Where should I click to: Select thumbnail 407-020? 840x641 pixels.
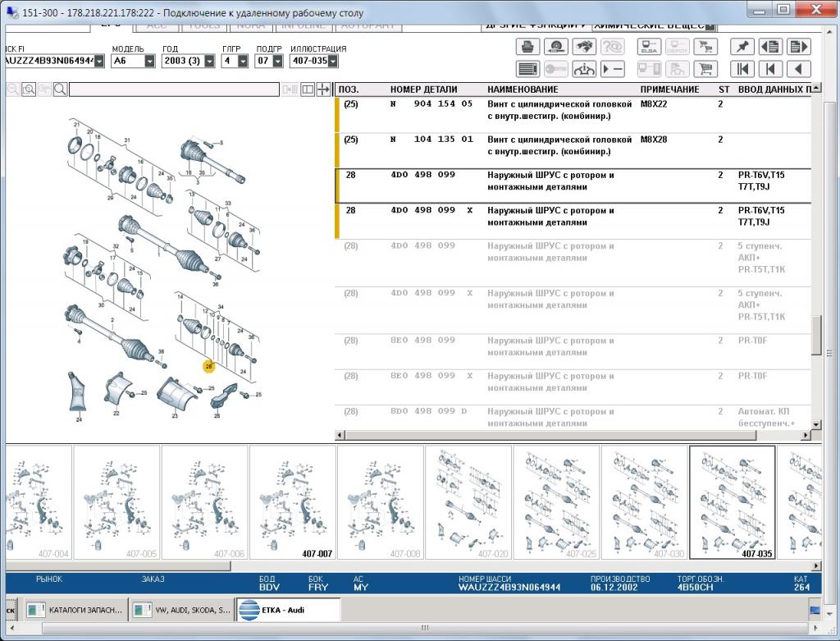468,502
